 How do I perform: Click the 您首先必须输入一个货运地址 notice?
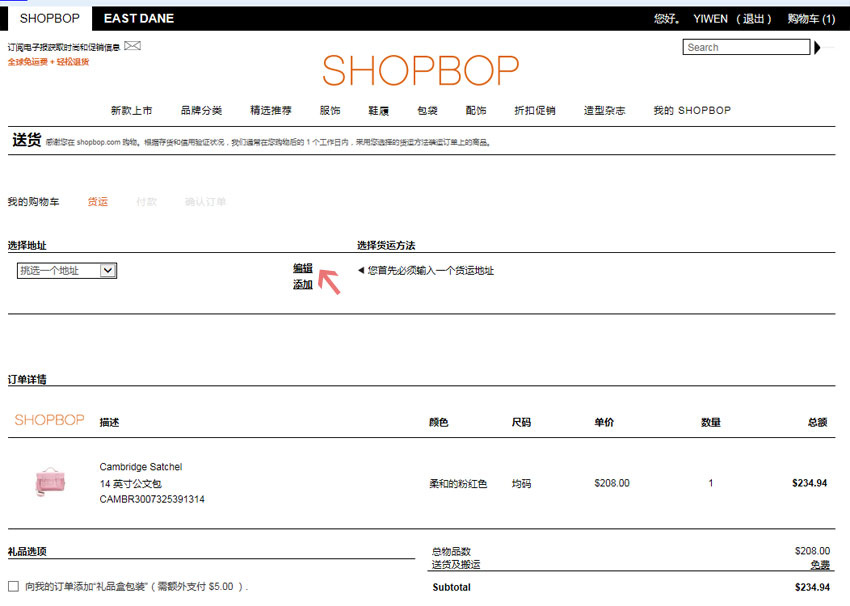click(430, 270)
